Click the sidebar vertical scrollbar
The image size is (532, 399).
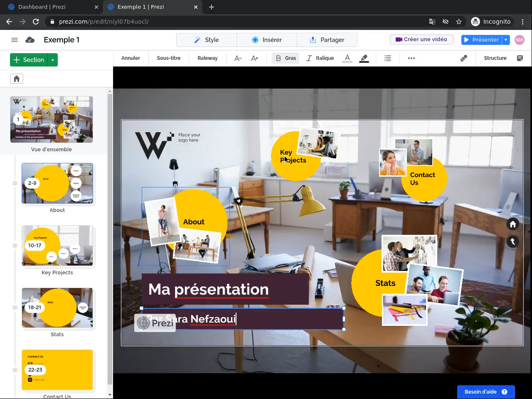[x=110, y=239]
